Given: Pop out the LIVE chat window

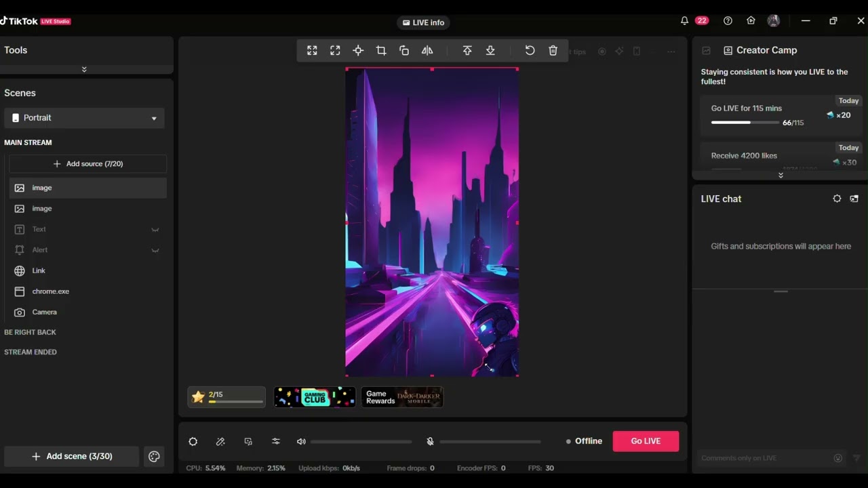Looking at the screenshot, I should point(854,199).
